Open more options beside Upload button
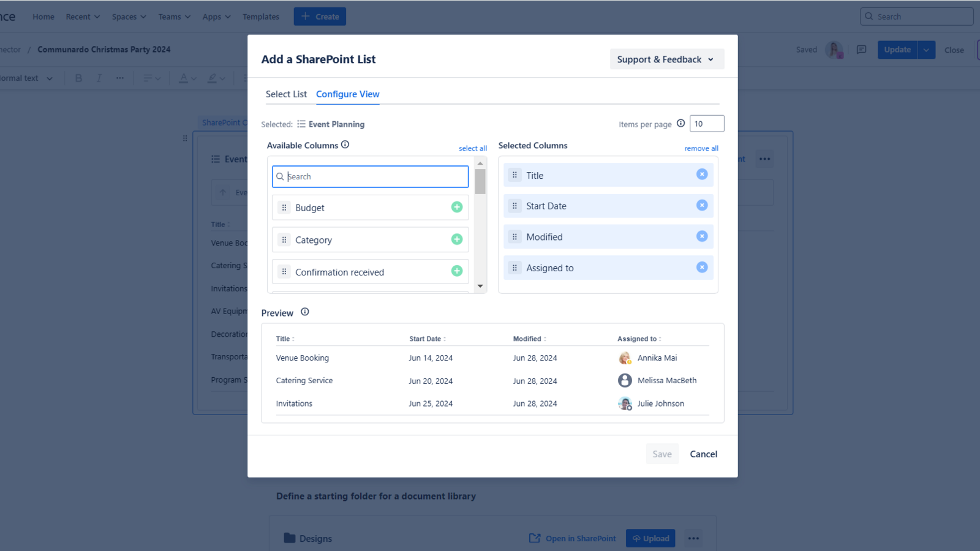This screenshot has width=980, height=551. click(x=693, y=538)
